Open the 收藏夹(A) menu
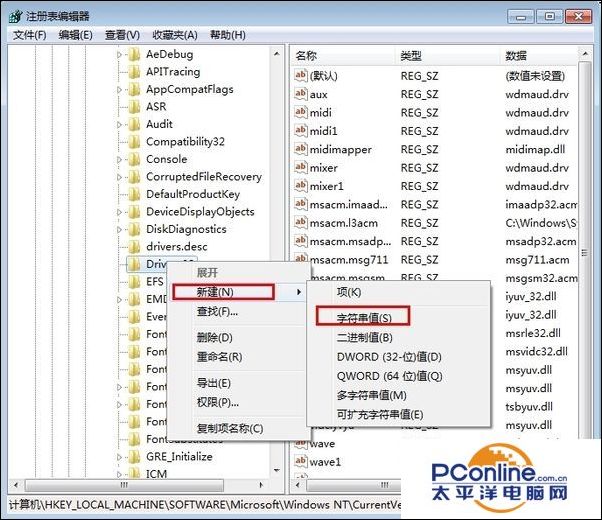Screen dimensions: 602x520 tap(175, 35)
